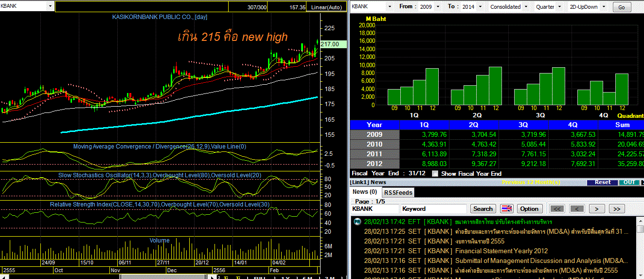Expand the To year dropdown showing 2014

(x=480, y=7)
